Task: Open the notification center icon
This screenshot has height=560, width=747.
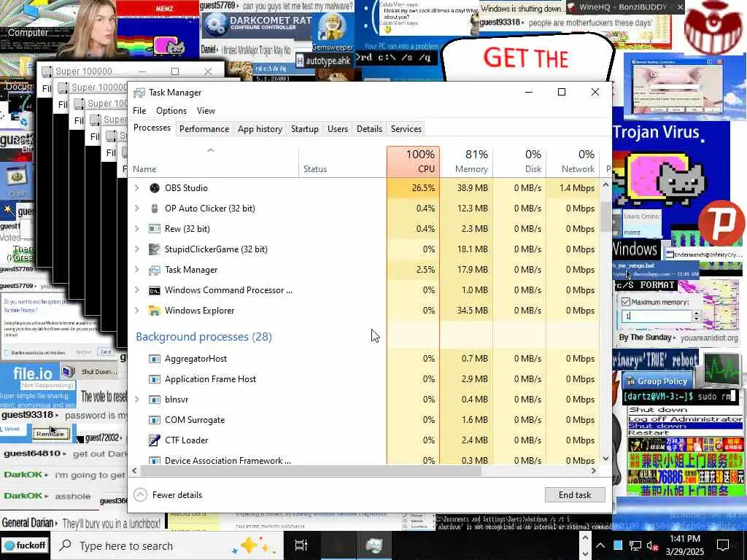Action: [723, 545]
